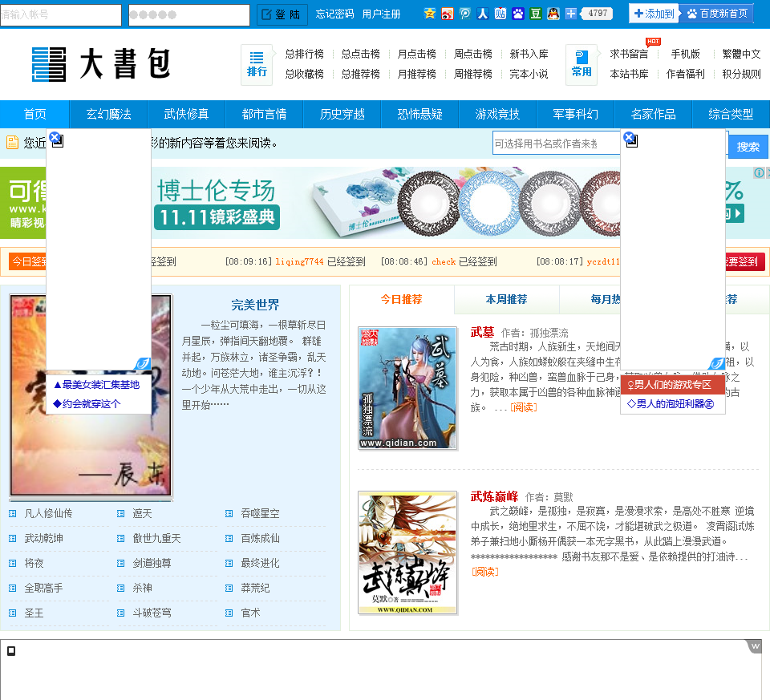Focus the account number input field
This screenshot has width=770, height=700.
point(61,14)
